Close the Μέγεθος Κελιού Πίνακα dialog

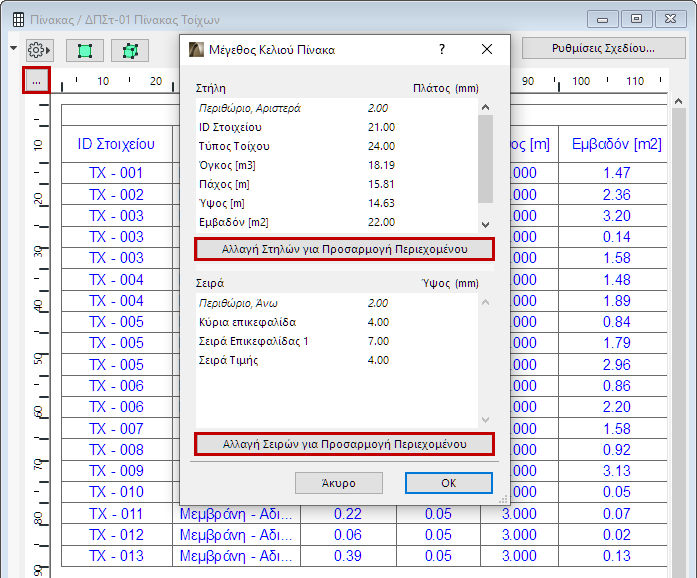pyautogui.click(x=487, y=49)
